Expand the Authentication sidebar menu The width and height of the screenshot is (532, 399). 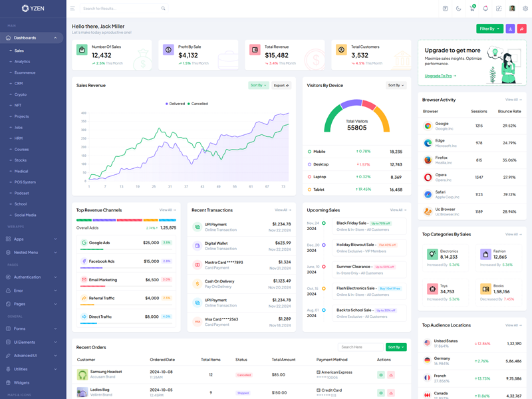(x=31, y=277)
